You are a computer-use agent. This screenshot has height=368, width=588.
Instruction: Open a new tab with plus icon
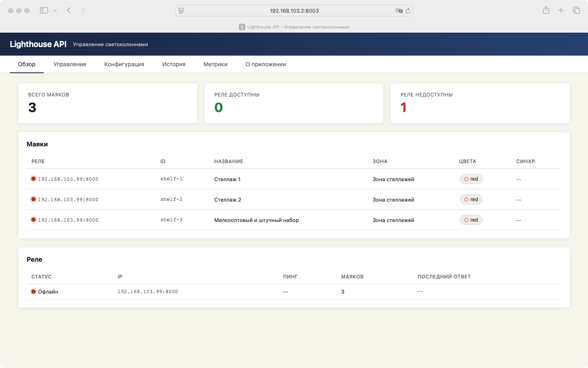click(561, 11)
